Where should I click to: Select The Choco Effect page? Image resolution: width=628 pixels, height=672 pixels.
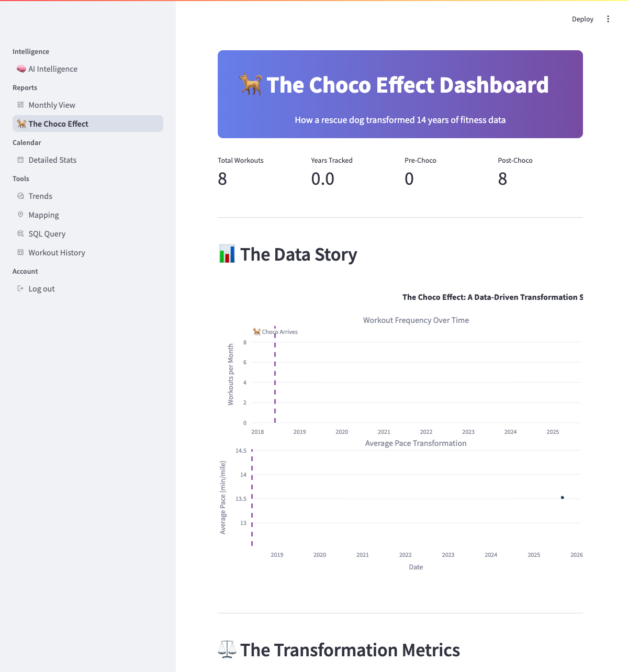pyautogui.click(x=58, y=124)
